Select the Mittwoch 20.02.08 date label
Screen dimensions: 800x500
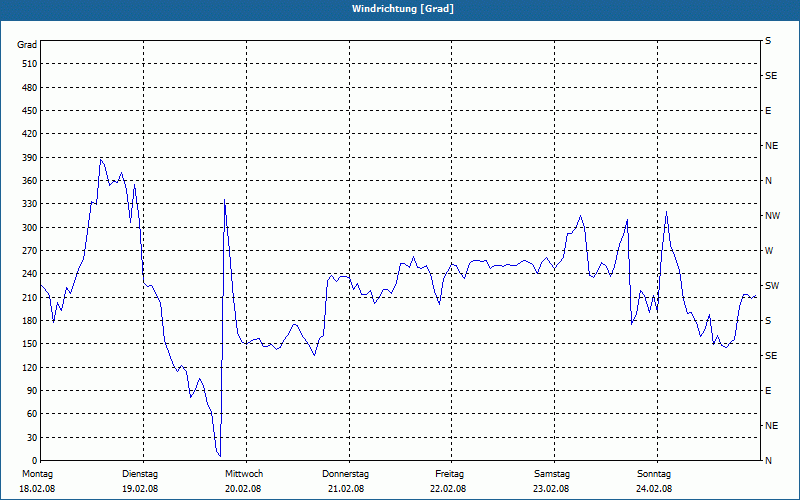(243, 481)
